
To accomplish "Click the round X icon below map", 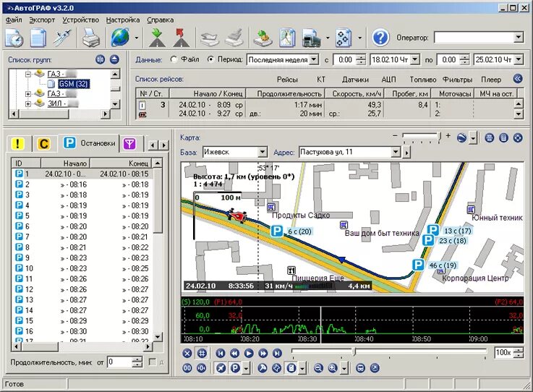I will [187, 353].
